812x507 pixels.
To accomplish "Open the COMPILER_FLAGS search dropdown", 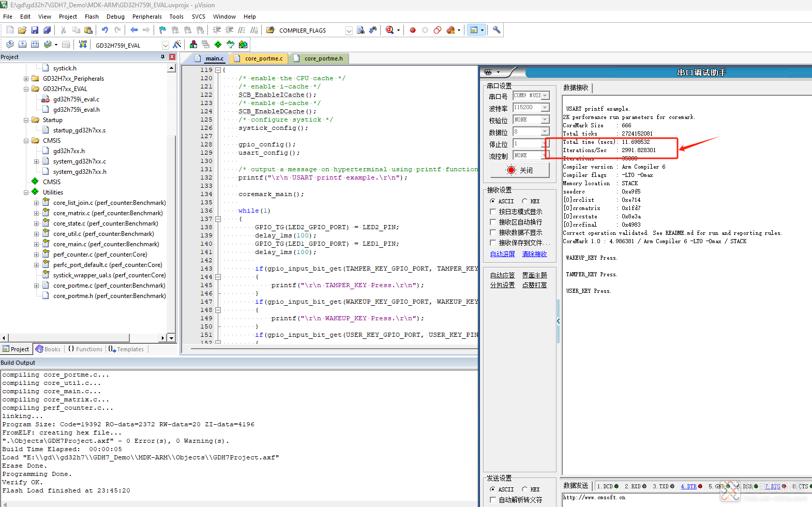I will click(349, 31).
